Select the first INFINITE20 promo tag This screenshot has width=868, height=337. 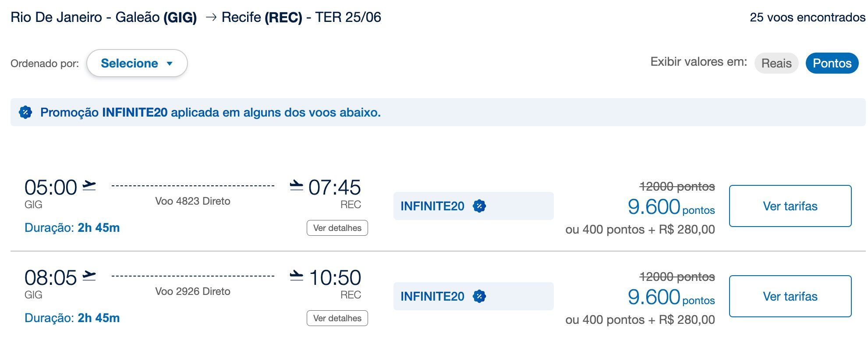474,206
